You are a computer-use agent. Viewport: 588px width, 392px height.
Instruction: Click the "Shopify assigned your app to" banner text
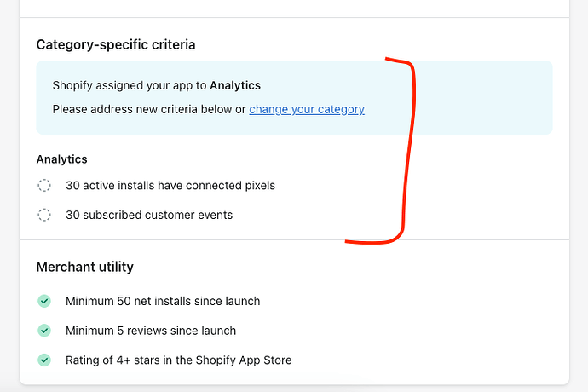130,85
